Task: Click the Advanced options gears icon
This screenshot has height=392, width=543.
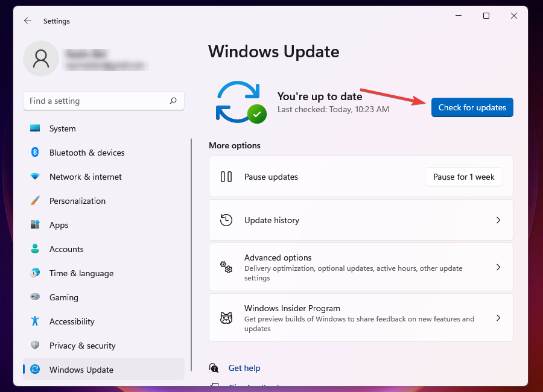Action: [x=226, y=267]
